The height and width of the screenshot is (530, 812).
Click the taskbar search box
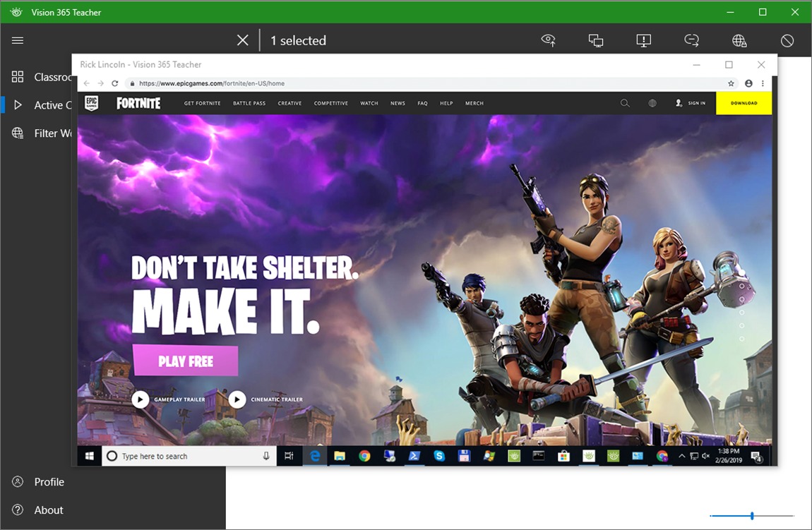click(189, 456)
